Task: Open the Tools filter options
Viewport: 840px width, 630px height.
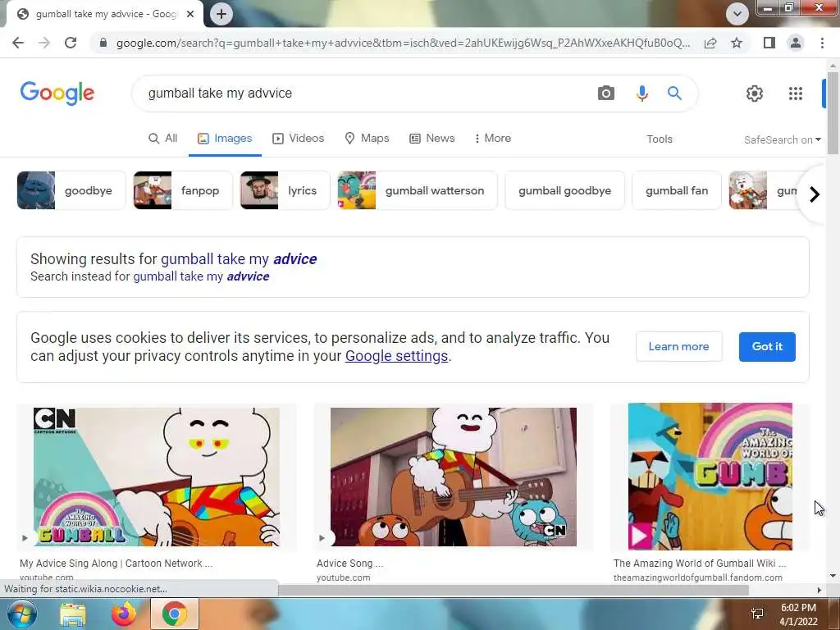Action: pyautogui.click(x=660, y=139)
